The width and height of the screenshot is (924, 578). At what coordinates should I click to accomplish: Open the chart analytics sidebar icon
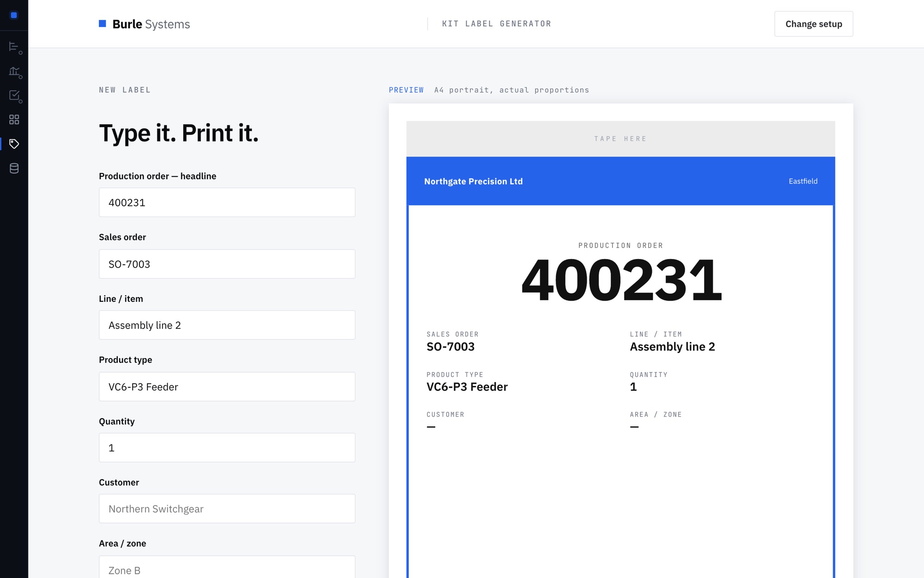pos(15,72)
